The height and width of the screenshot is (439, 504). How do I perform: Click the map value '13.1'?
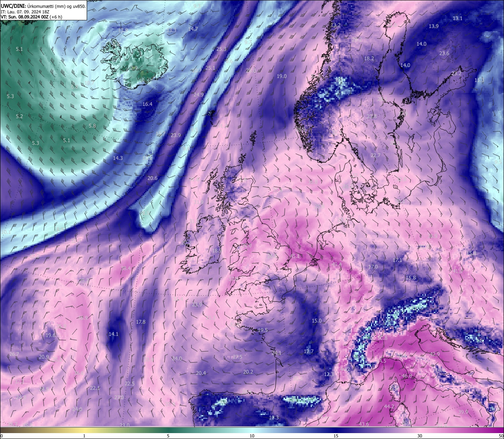tap(458, 19)
